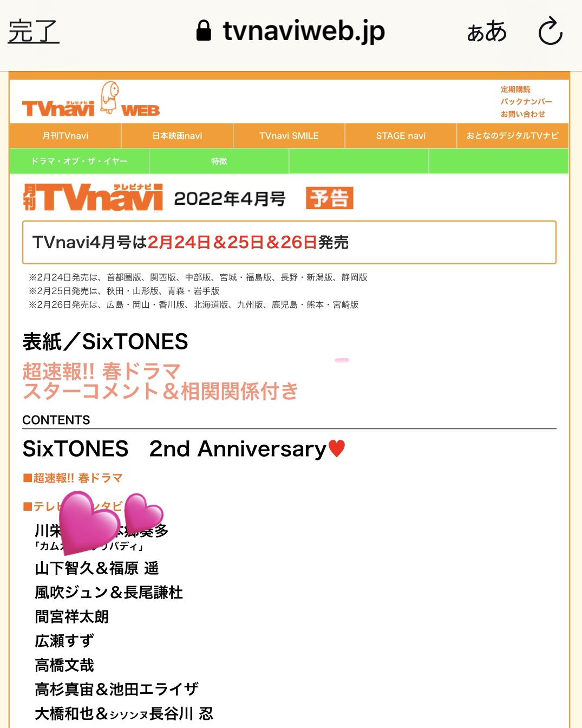Tap the browser reload icon
The width and height of the screenshot is (582, 728).
[551, 31]
